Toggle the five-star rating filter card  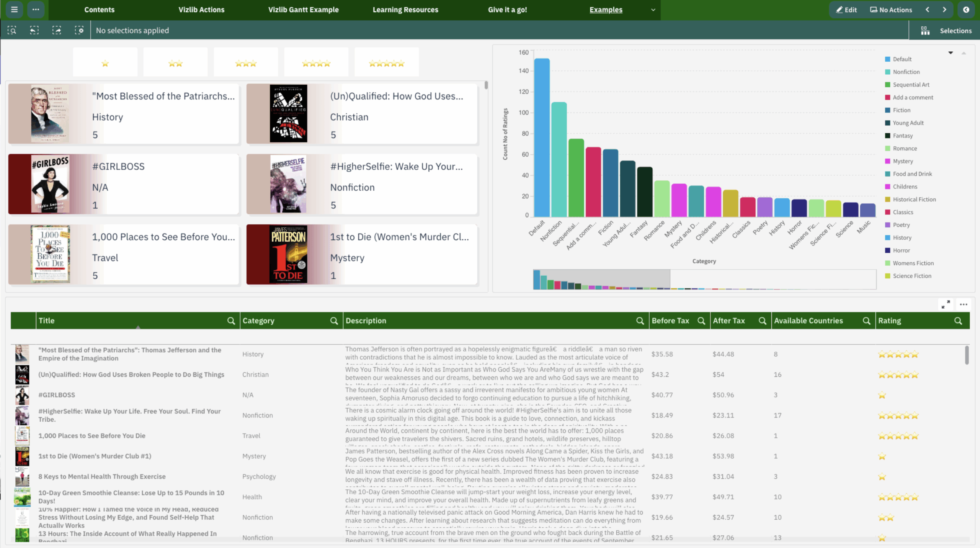tap(386, 62)
